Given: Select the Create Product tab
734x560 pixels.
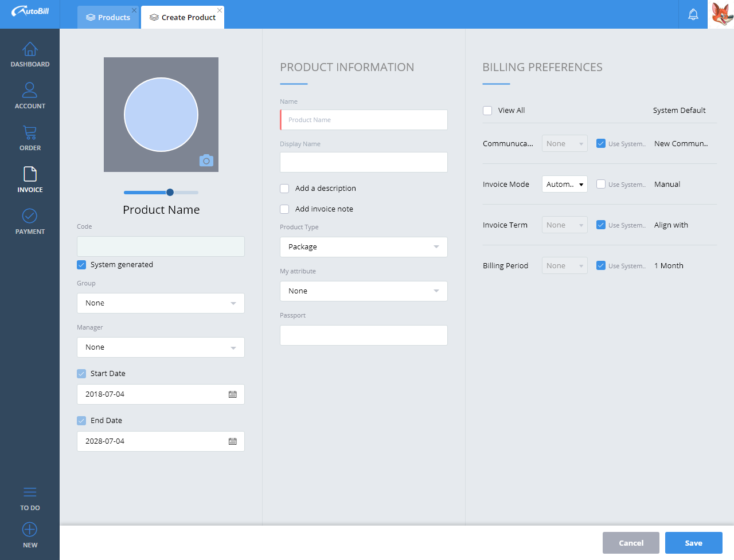Looking at the screenshot, I should [x=183, y=17].
